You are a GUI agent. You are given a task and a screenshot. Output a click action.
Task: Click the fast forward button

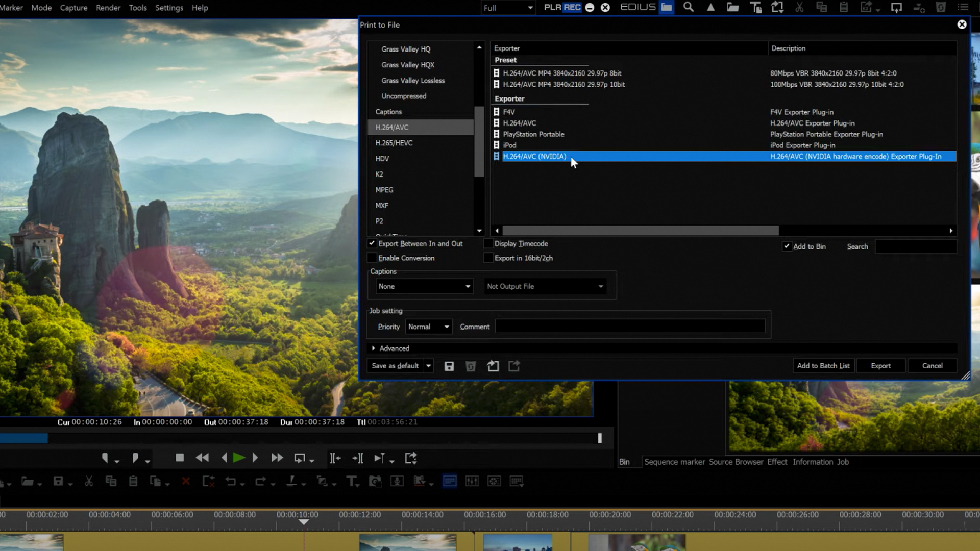click(277, 458)
